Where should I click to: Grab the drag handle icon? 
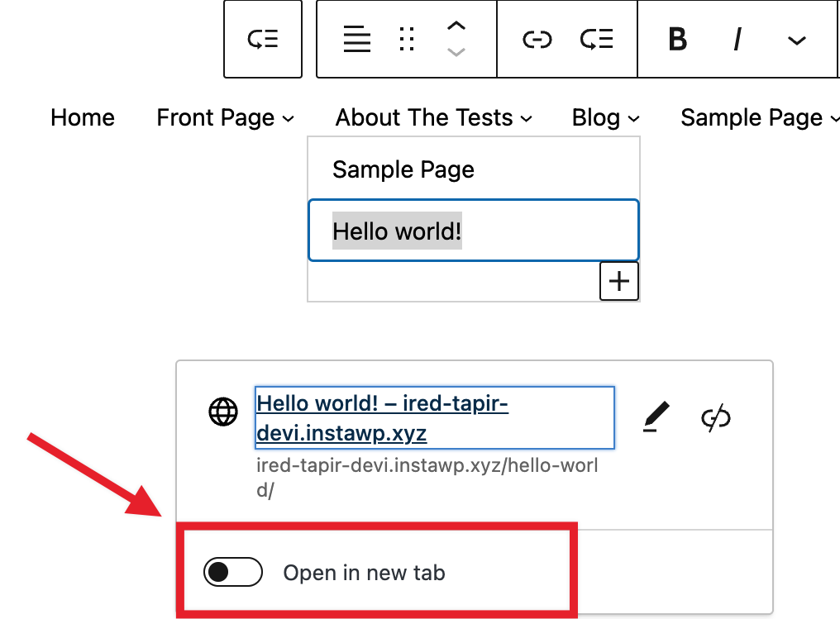tap(405, 39)
